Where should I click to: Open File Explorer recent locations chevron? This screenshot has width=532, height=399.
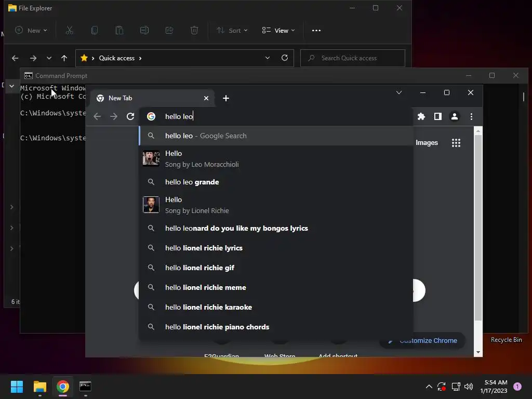tap(49, 58)
